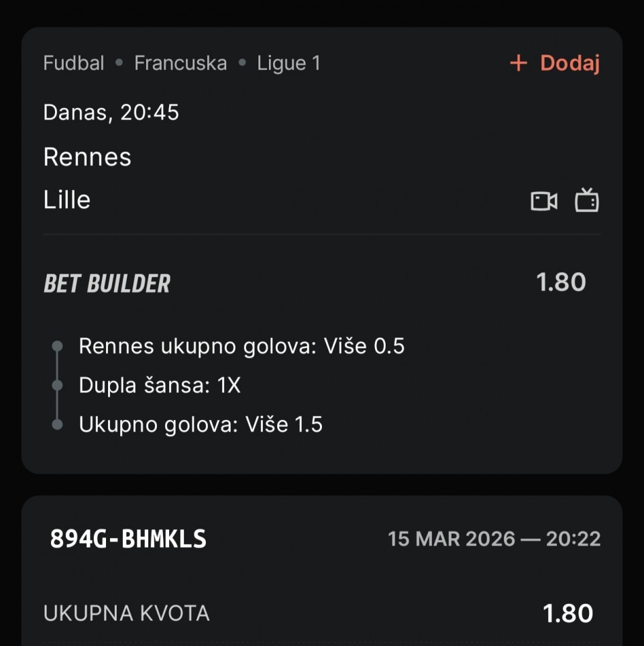Click the UKUPNA KVOTA total odds value

point(568,613)
